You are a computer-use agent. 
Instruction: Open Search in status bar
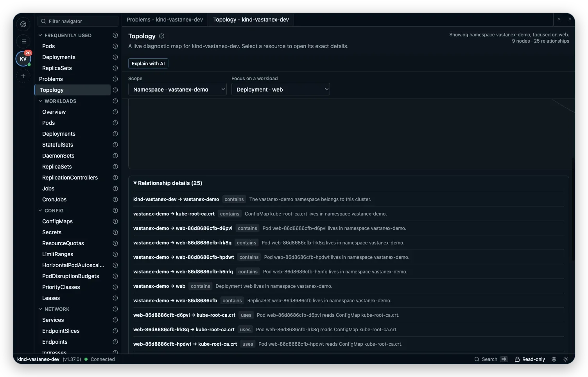491,359
